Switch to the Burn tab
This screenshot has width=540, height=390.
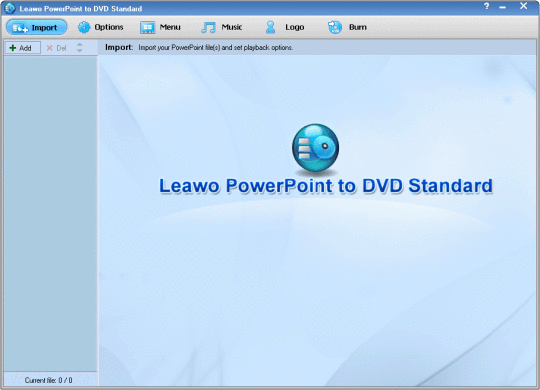tap(347, 27)
